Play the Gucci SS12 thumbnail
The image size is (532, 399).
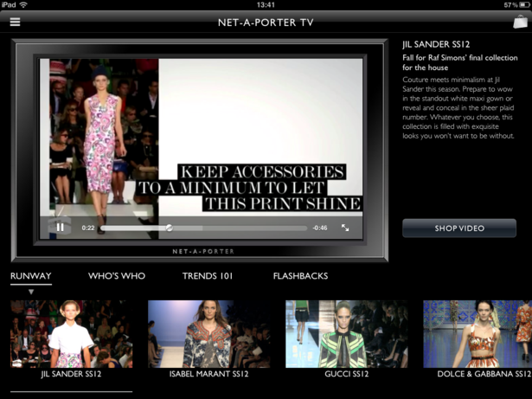pyautogui.click(x=347, y=334)
